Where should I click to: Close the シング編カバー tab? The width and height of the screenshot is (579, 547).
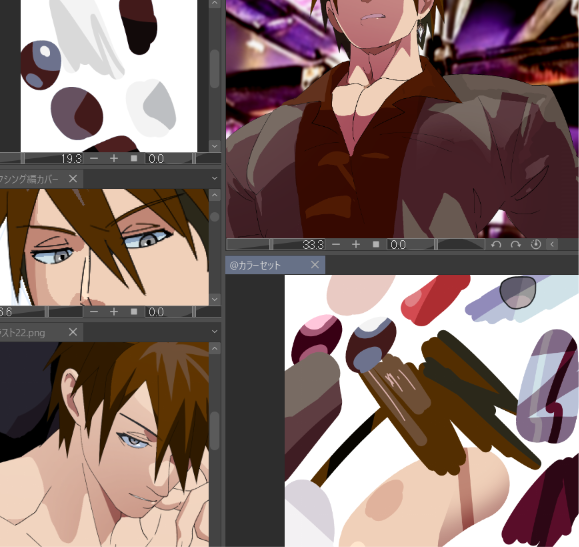pos(73,179)
